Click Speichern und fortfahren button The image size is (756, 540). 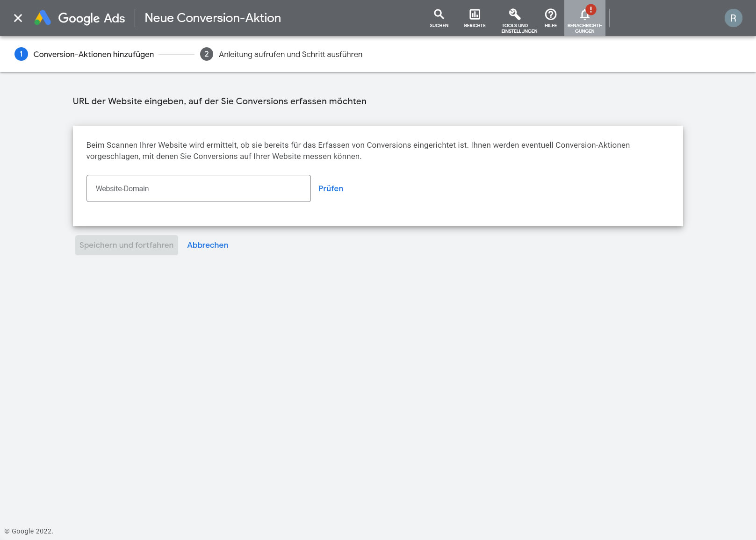pos(126,245)
